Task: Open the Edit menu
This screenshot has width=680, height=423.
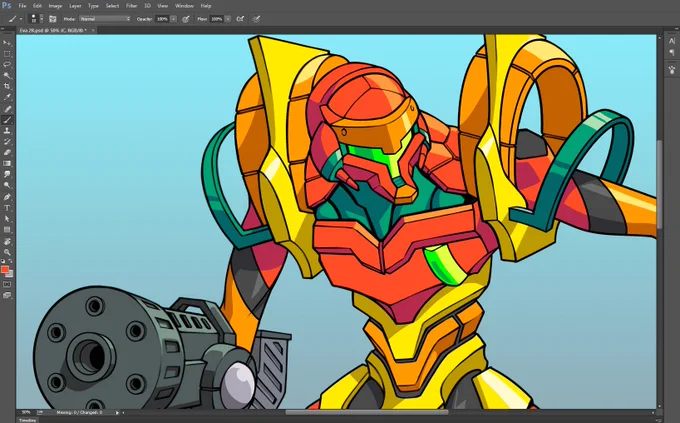Action: pyautogui.click(x=37, y=6)
